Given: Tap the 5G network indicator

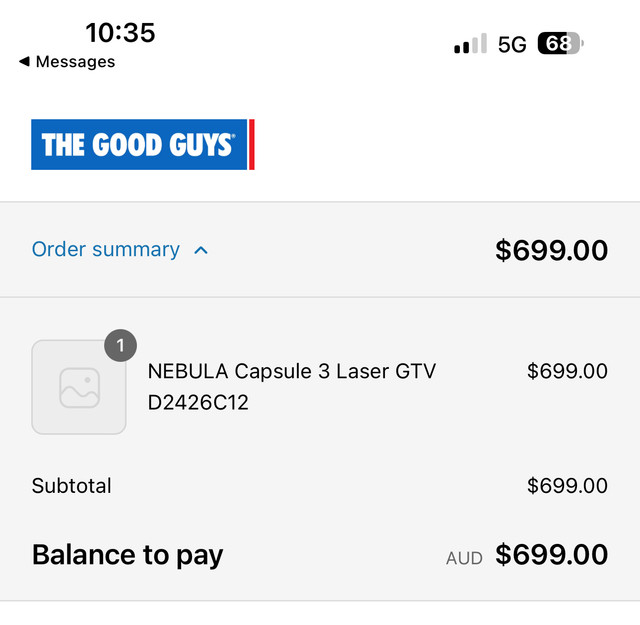Looking at the screenshot, I should point(512,44).
